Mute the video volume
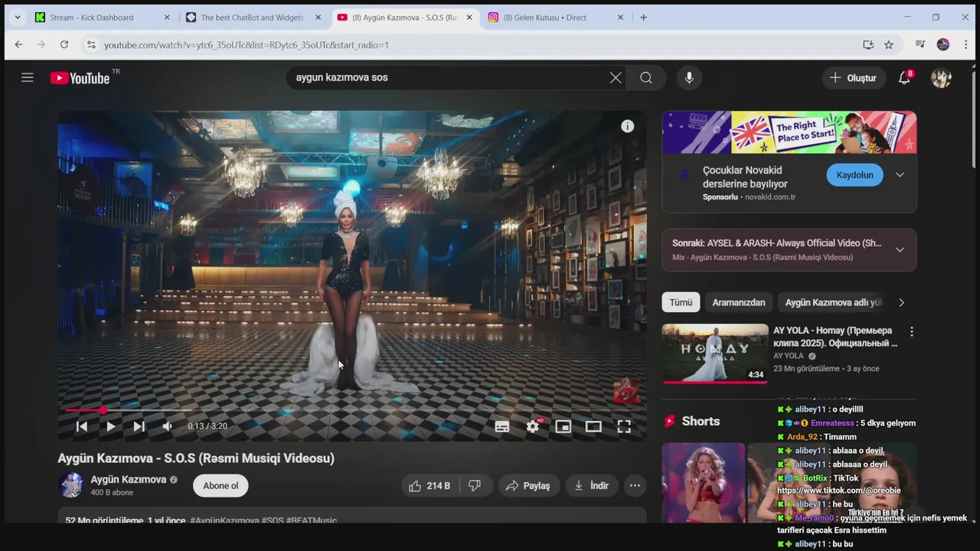Viewport: 980px width, 551px height. click(167, 426)
